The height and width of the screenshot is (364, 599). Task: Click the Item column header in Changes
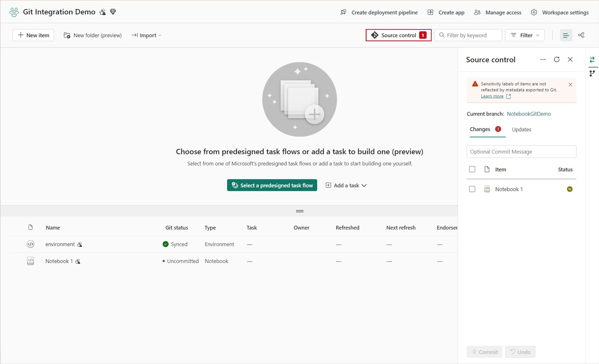[x=500, y=170]
